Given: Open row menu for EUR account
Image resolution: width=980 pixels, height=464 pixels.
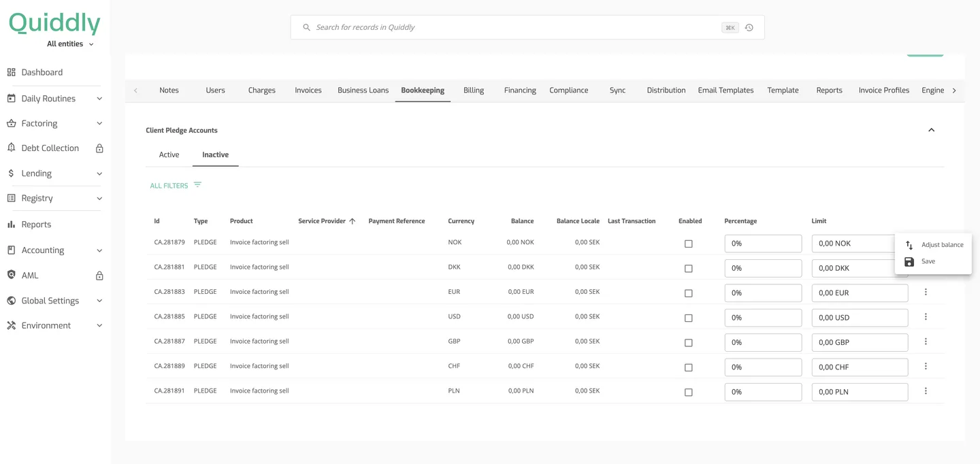Looking at the screenshot, I should point(926,292).
